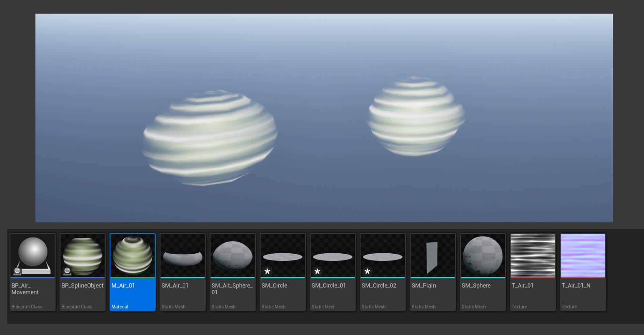The image size is (644, 335).
Task: Select the BP_Air_Movement blueprint asset
Action: [x=32, y=255]
